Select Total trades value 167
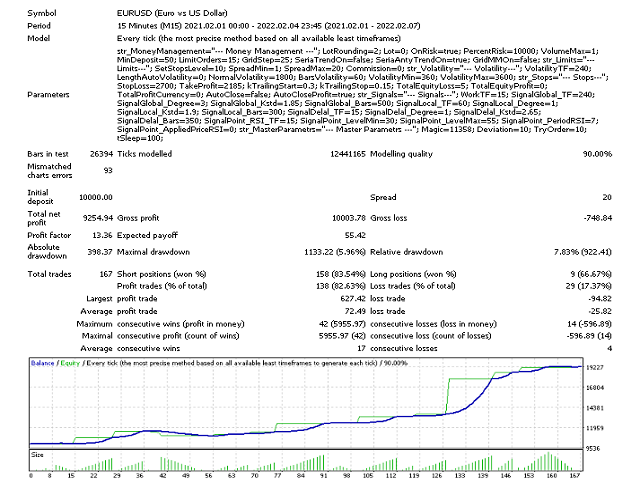The width and height of the screenshot is (640, 480). pos(106,274)
